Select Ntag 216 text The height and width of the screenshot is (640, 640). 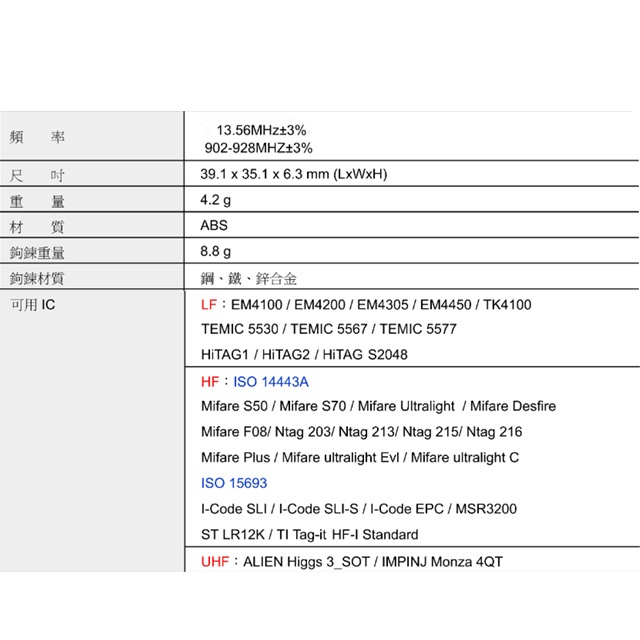[494, 432]
